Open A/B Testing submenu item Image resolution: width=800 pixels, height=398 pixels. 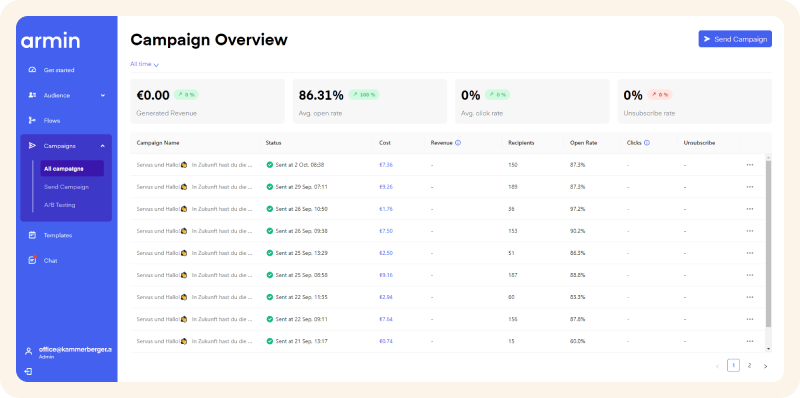60,205
